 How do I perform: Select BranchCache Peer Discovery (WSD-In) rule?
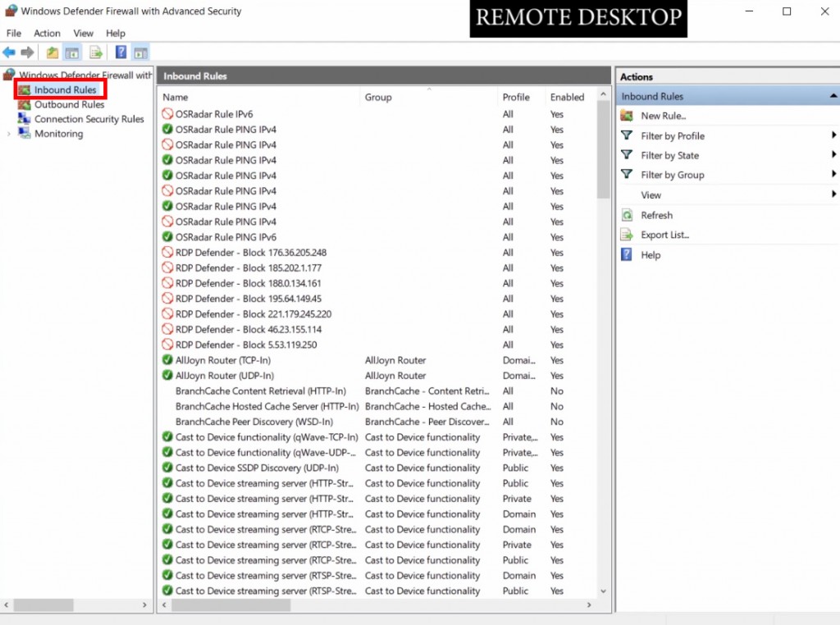(254, 422)
